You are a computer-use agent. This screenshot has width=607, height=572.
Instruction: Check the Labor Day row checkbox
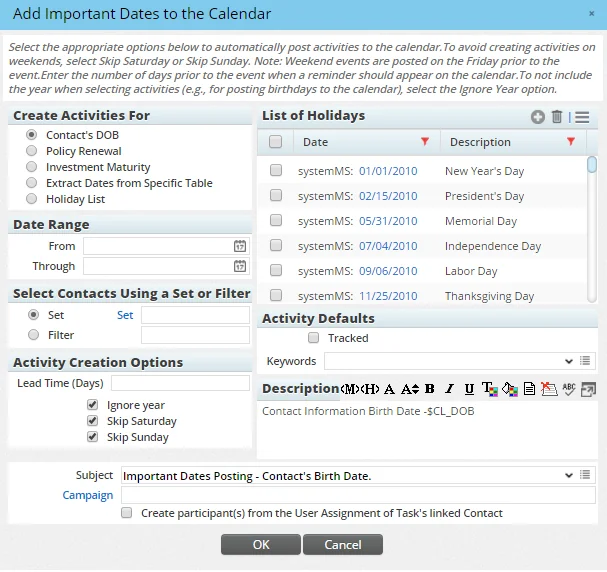click(276, 270)
